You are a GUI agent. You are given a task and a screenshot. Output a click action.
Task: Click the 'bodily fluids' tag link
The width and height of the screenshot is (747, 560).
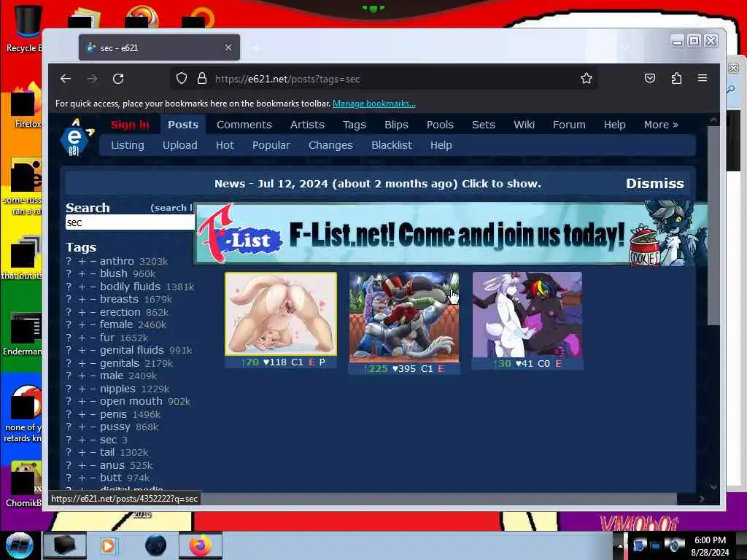tap(130, 287)
